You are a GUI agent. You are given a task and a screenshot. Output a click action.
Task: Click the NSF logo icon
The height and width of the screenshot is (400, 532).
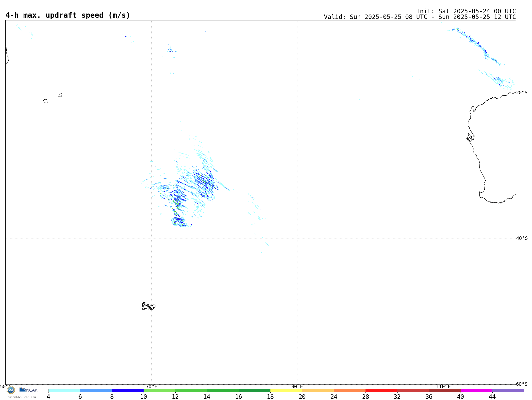tap(11, 390)
